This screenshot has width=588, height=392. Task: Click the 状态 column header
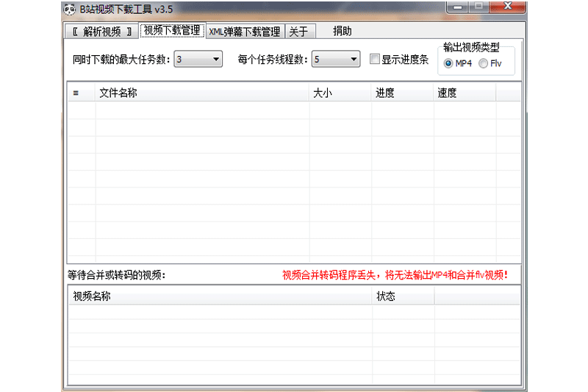[403, 296]
